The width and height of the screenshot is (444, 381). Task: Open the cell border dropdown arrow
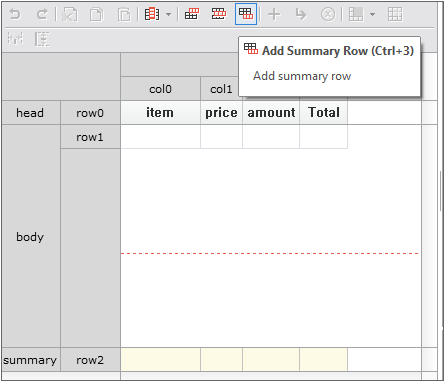click(373, 14)
